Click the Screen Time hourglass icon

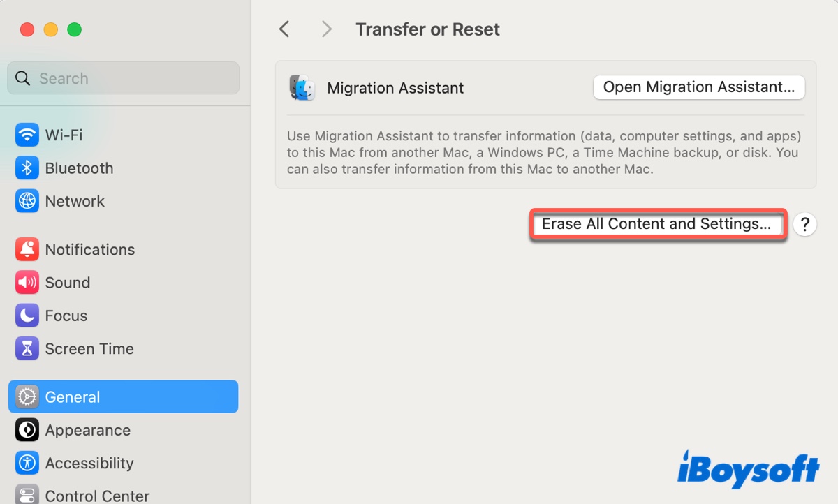coord(27,348)
